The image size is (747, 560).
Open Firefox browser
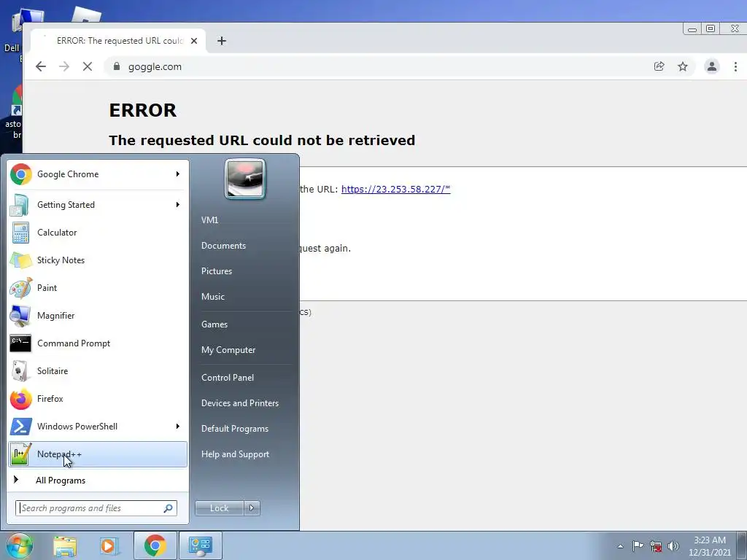pos(98,399)
